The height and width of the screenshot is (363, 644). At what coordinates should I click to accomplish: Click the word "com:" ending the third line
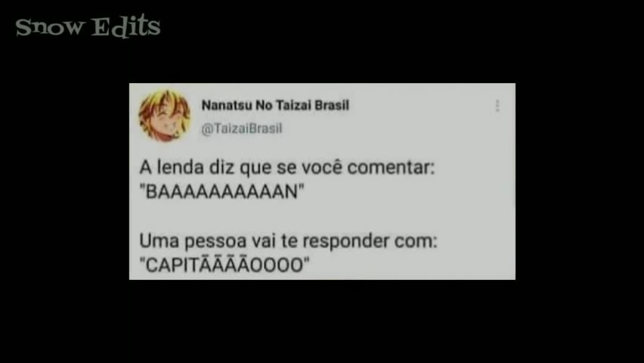(x=416, y=241)
